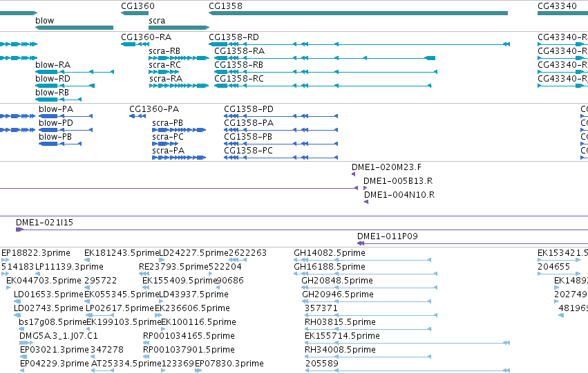Select EST bs17g08.5prime
Screen dimensions: 588x374
pyautogui.click(x=21, y=329)
